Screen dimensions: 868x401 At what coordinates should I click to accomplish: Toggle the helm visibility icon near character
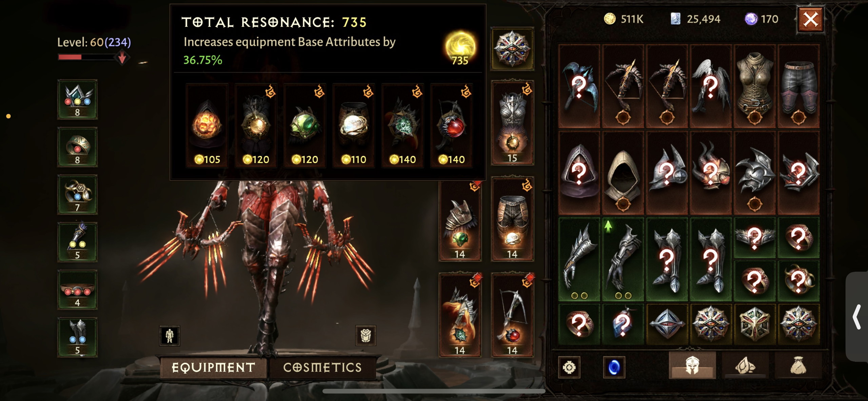pos(366,336)
